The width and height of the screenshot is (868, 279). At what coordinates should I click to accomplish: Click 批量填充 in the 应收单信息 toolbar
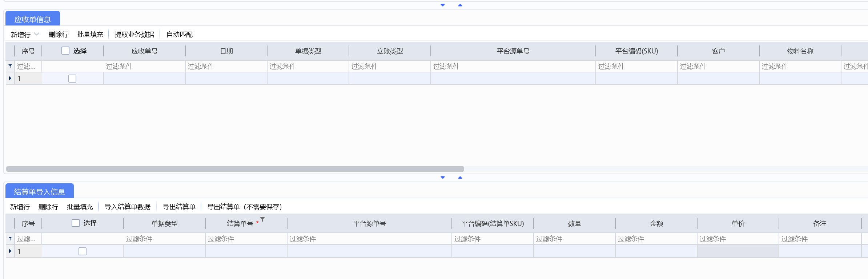coord(90,35)
